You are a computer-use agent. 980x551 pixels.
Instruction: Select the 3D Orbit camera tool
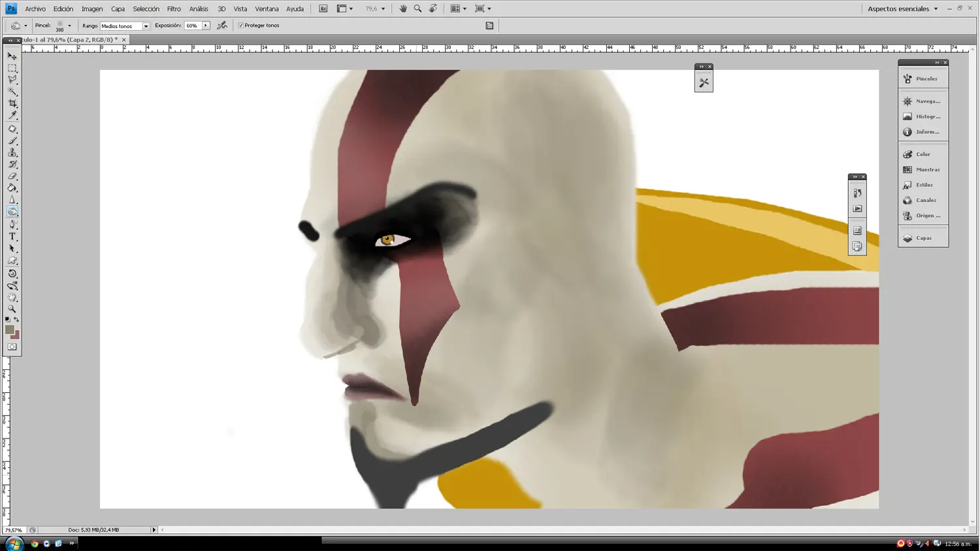point(12,286)
